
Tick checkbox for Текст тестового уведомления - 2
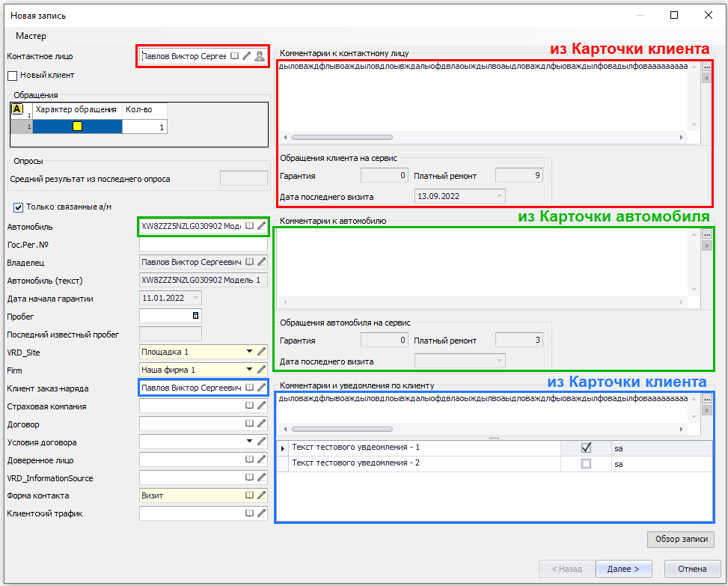pyautogui.click(x=586, y=464)
